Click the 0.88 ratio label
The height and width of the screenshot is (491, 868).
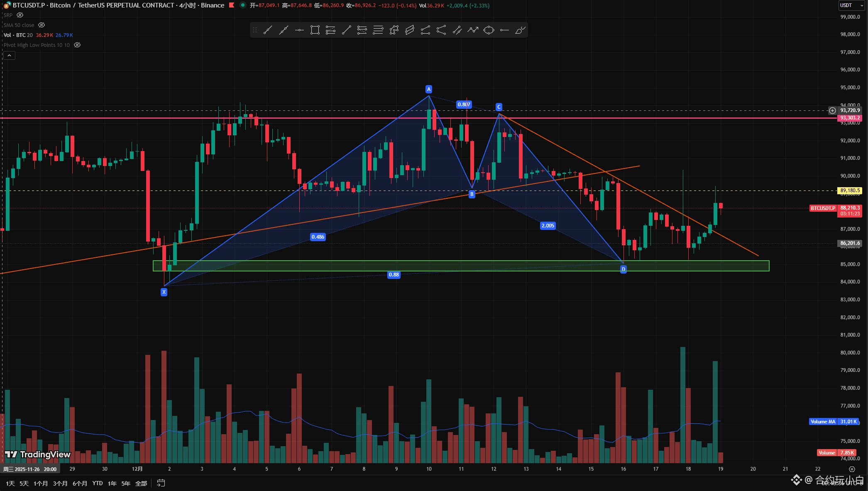(394, 274)
